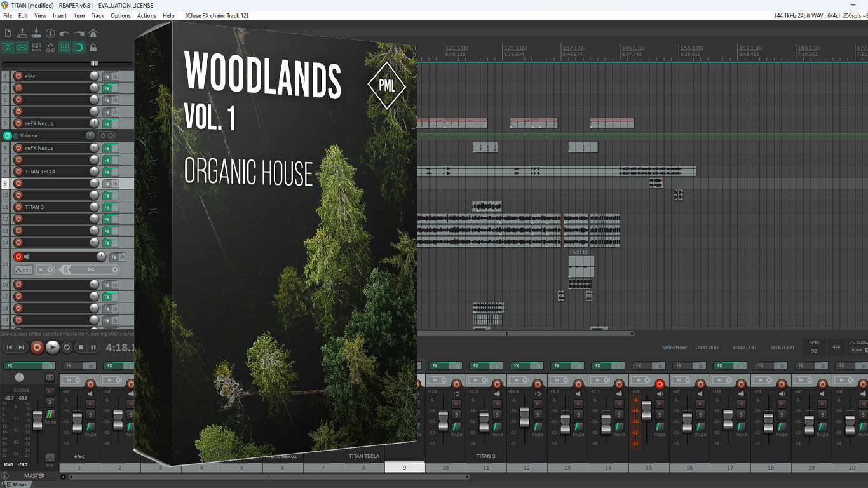Open FX chain of track 5 reFX Nexus
The image size is (868, 488).
(107, 124)
